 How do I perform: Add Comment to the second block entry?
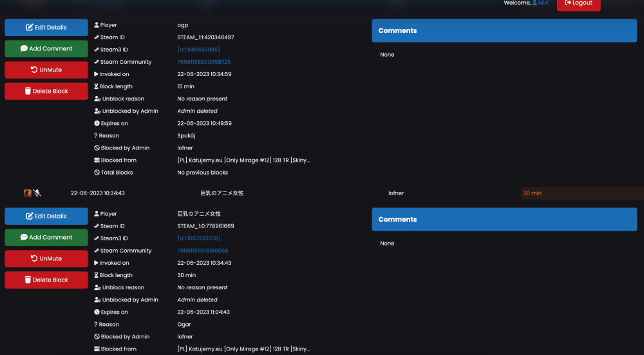coord(46,238)
